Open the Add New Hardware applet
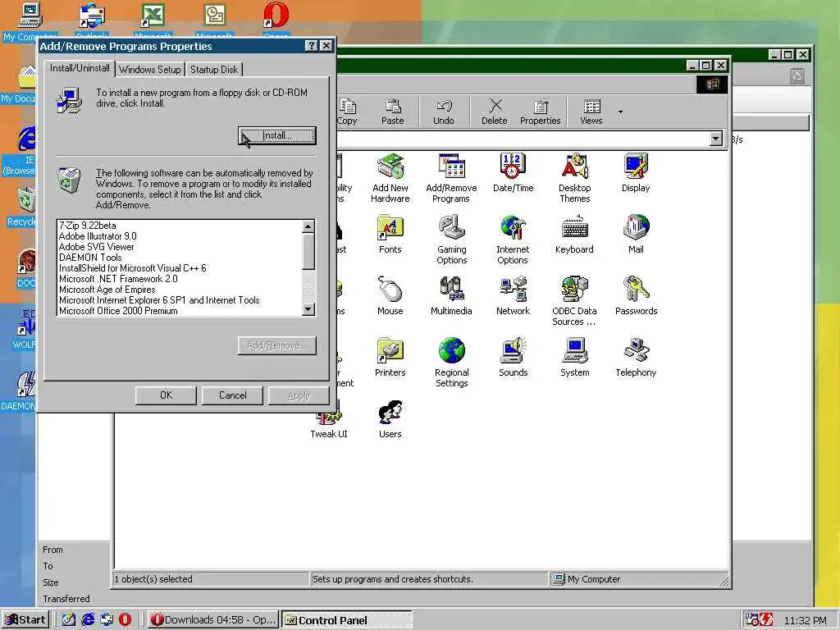Image resolution: width=840 pixels, height=630 pixels. (390, 178)
